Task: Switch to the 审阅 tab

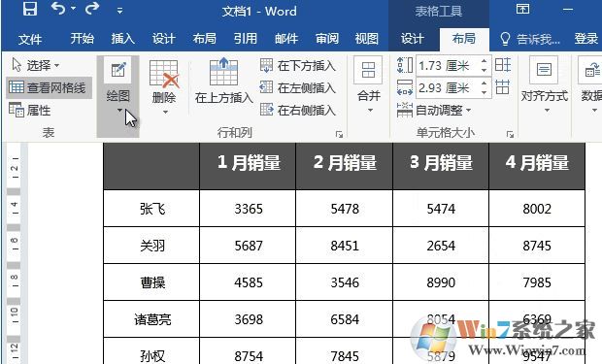Action: (x=327, y=39)
